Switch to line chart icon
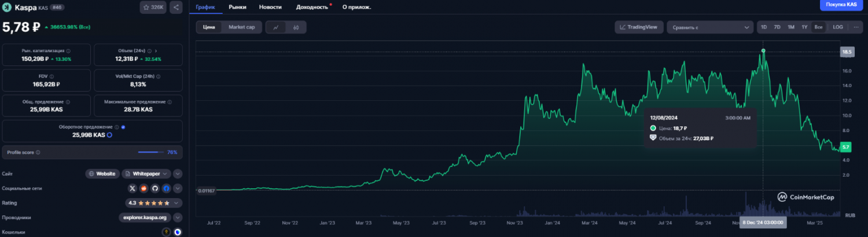868x237 pixels. [276, 27]
